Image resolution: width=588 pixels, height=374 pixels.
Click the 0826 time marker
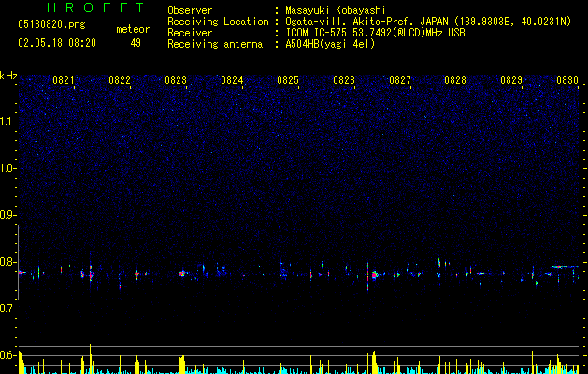click(344, 80)
